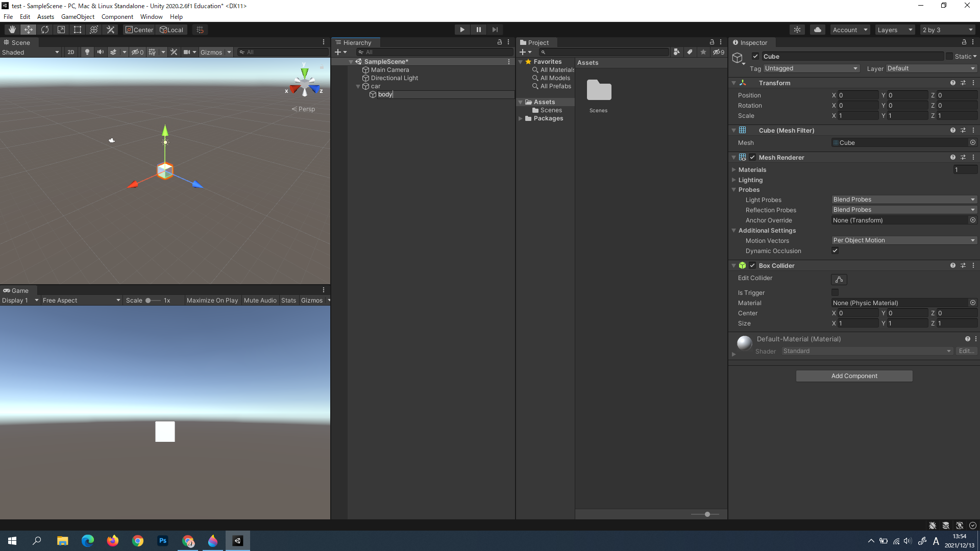Click the Edit Collider icon button
This screenshot has height=551, width=980.
click(839, 280)
